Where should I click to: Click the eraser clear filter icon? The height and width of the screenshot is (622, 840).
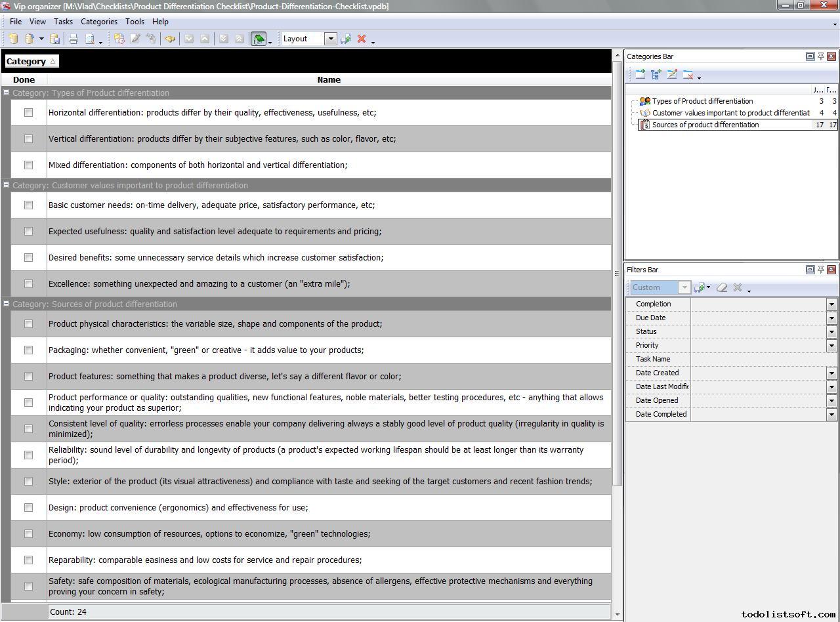point(722,287)
